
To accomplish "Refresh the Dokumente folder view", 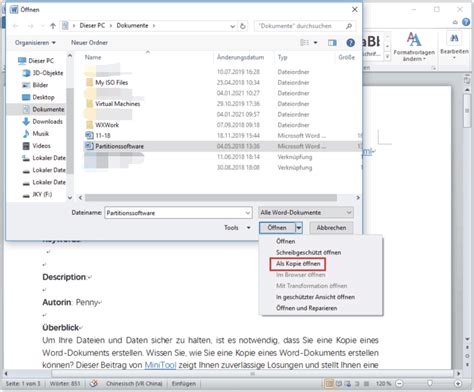I will click(x=243, y=26).
